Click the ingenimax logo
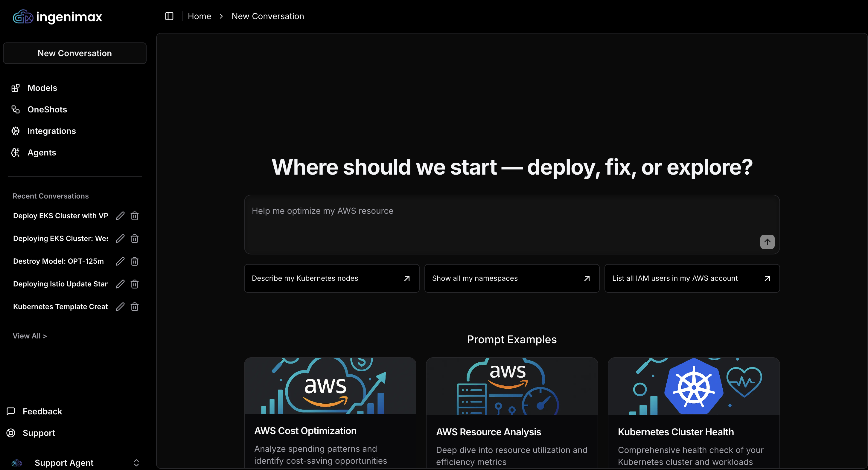 point(57,17)
